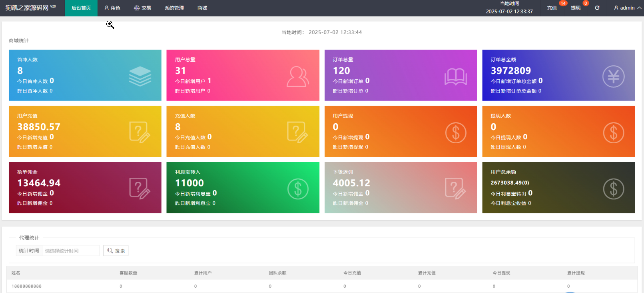Click the 首冲人数 value 8
644x293 pixels.
pyautogui.click(x=20, y=71)
